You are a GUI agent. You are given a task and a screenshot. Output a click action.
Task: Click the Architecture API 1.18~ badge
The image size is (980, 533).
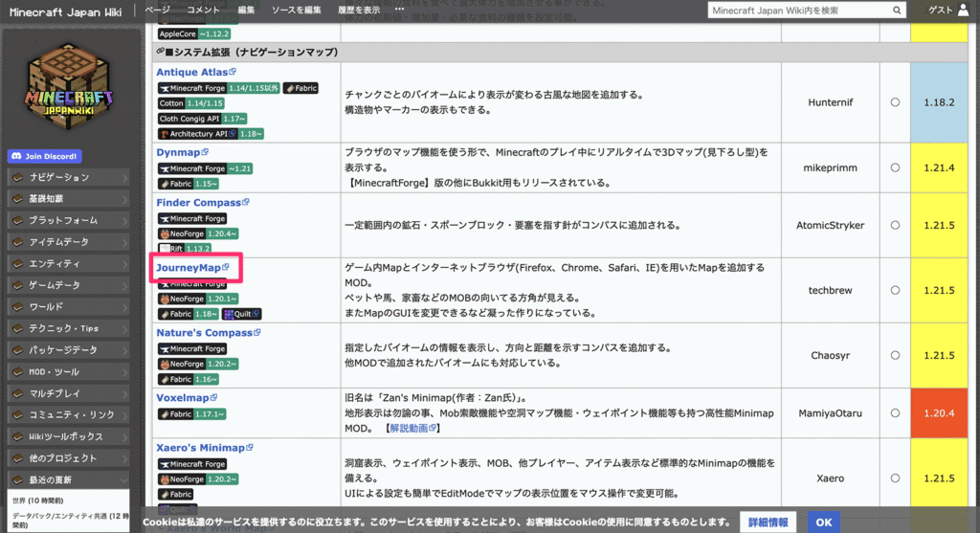211,134
